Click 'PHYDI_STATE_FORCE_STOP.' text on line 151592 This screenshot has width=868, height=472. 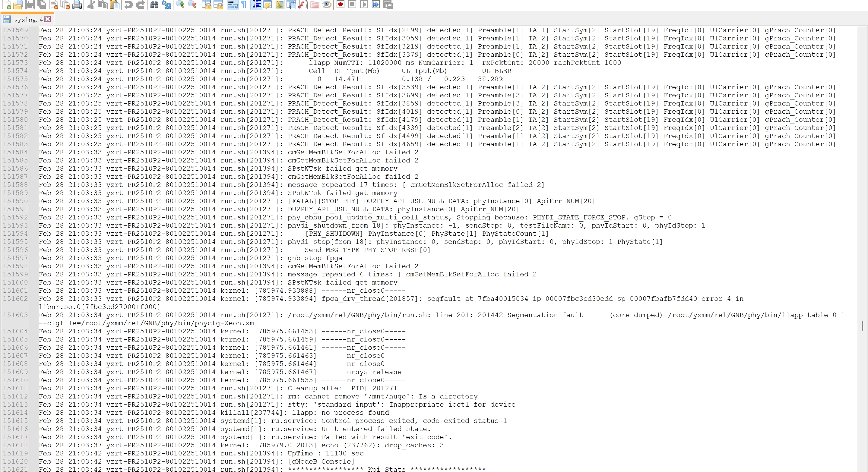[x=581, y=217]
